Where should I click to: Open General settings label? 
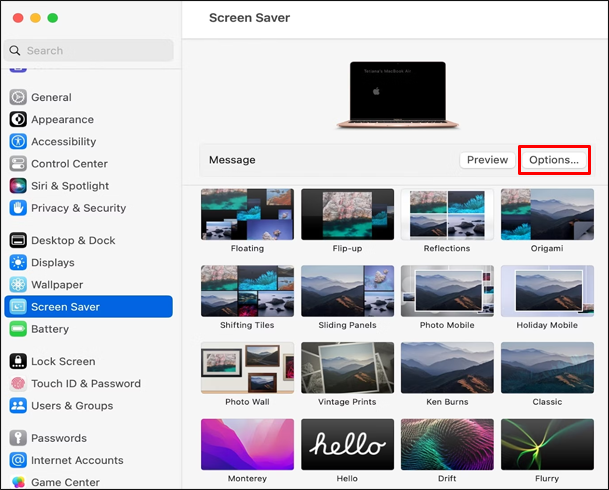point(51,97)
